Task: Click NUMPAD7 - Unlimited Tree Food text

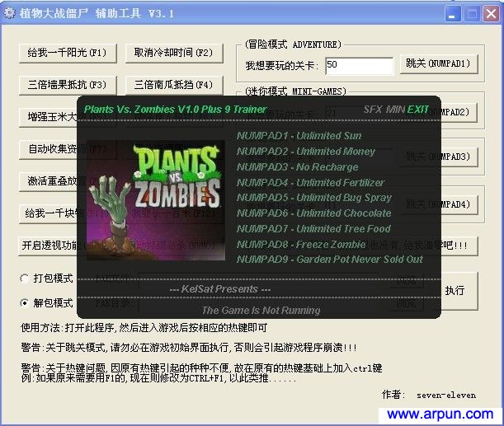Action: tap(314, 229)
